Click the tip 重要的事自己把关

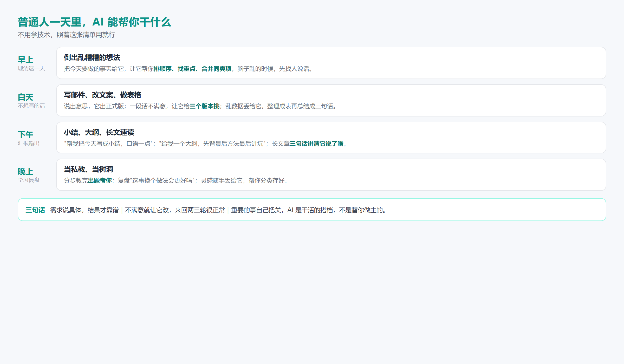coord(256,210)
